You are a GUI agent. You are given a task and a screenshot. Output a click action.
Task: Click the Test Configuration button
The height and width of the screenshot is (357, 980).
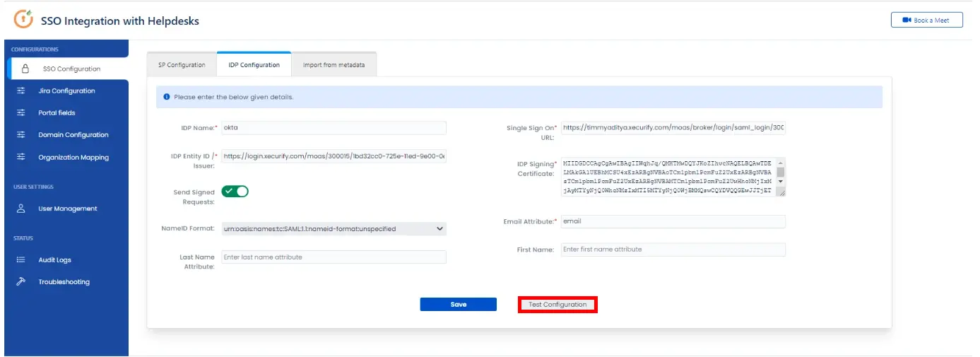(x=557, y=305)
